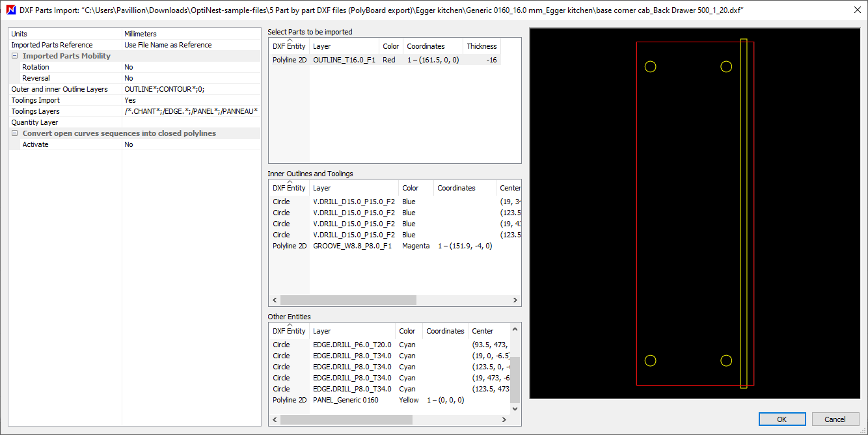Change the Reversal value No
Image resolution: width=868 pixels, height=435 pixels.
click(191, 78)
